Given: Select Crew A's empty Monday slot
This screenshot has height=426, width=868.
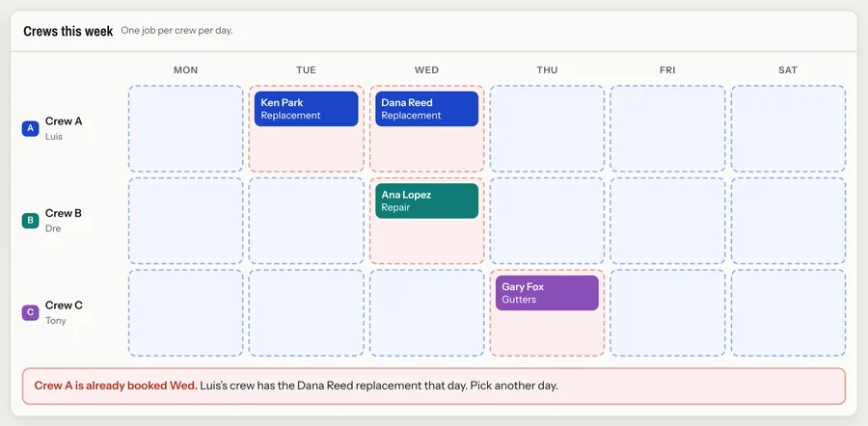Looking at the screenshot, I should 185,128.
